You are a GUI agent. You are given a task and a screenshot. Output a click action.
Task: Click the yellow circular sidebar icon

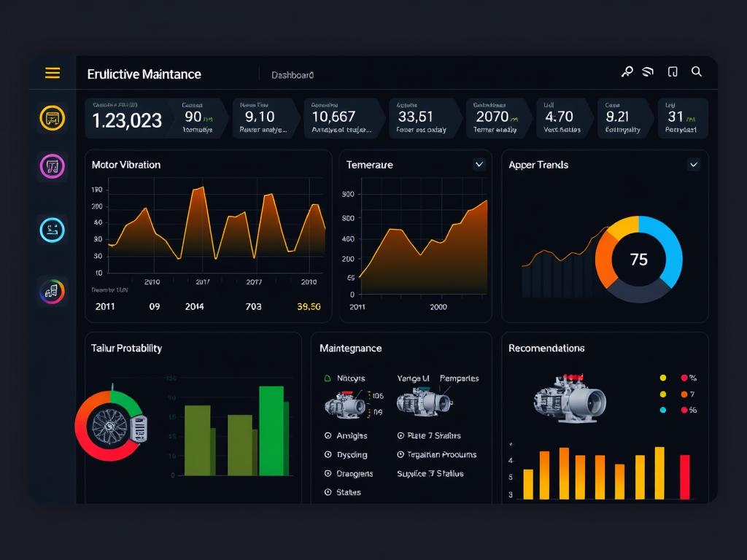[x=52, y=117]
